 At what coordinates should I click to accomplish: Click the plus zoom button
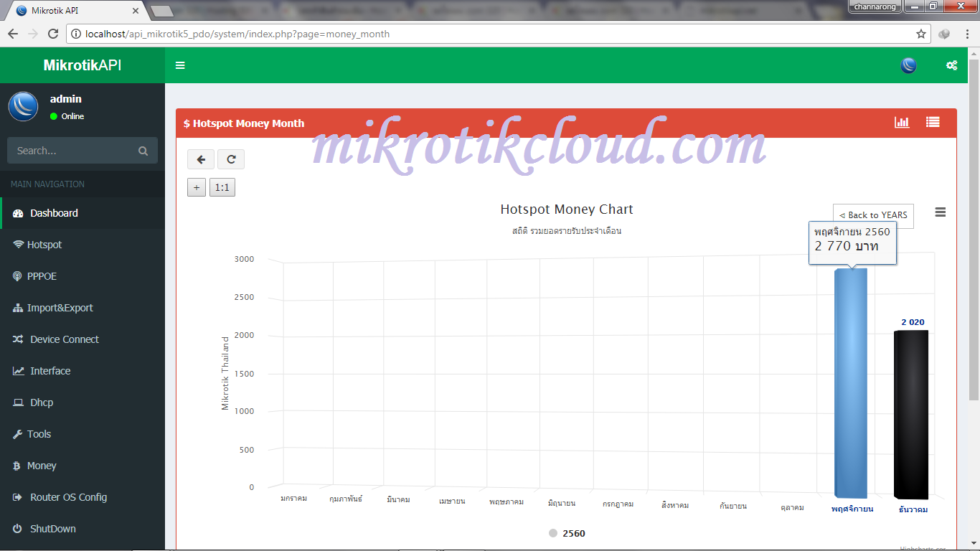(197, 188)
